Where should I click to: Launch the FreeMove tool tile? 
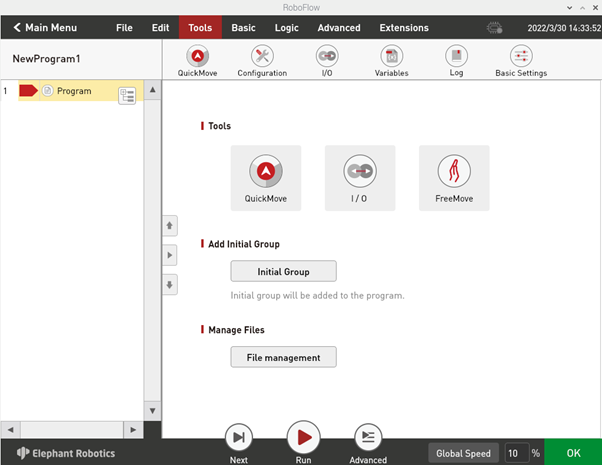[454, 178]
